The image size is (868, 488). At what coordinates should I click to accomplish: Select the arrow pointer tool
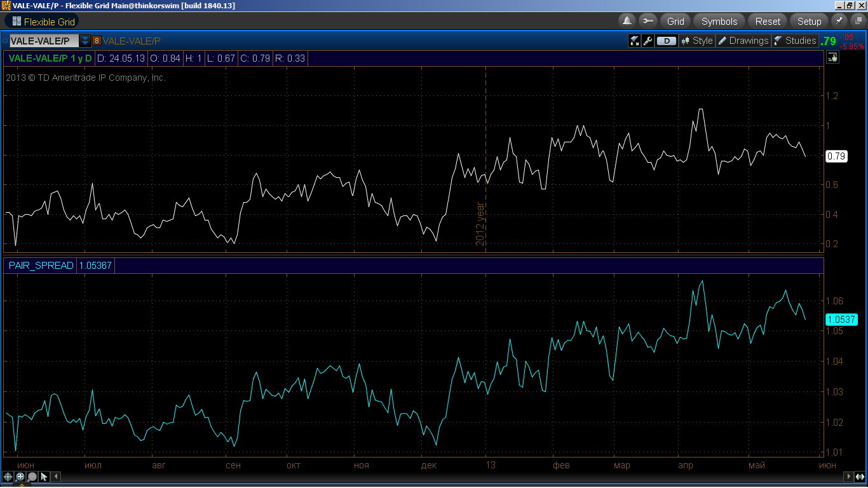pos(44,476)
